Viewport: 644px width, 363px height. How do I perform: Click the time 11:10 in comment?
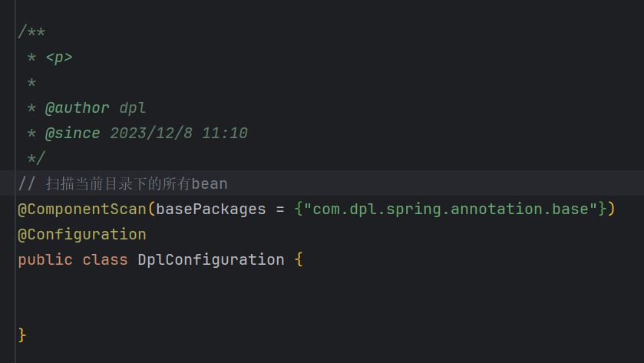225,134
